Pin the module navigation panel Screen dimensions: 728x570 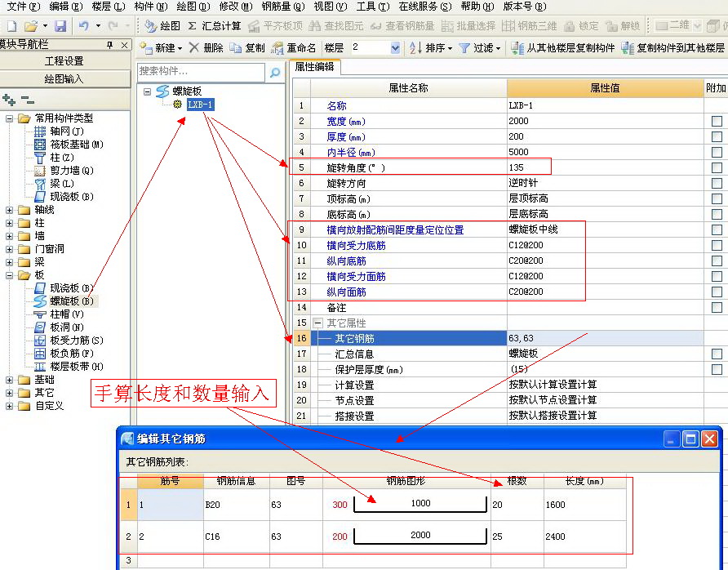click(x=109, y=45)
